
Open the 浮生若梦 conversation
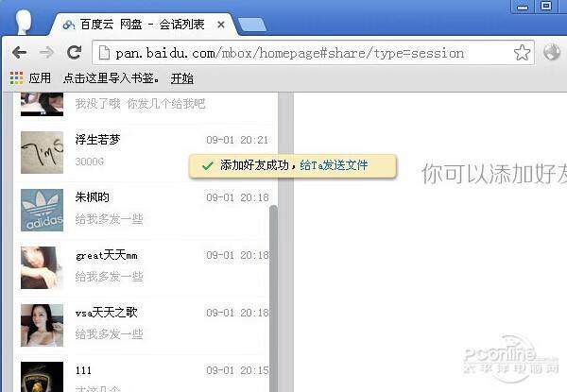tap(145, 152)
